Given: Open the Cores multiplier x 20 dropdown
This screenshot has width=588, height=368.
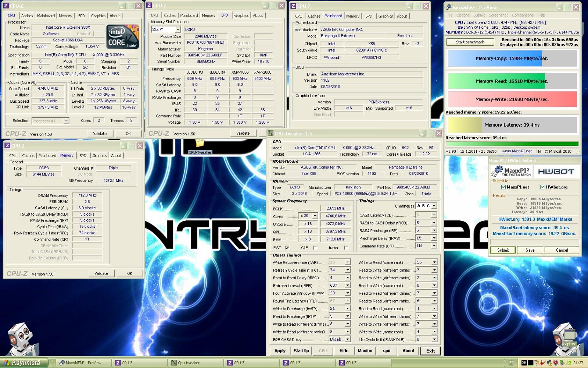Looking at the screenshot, I should point(315,216).
